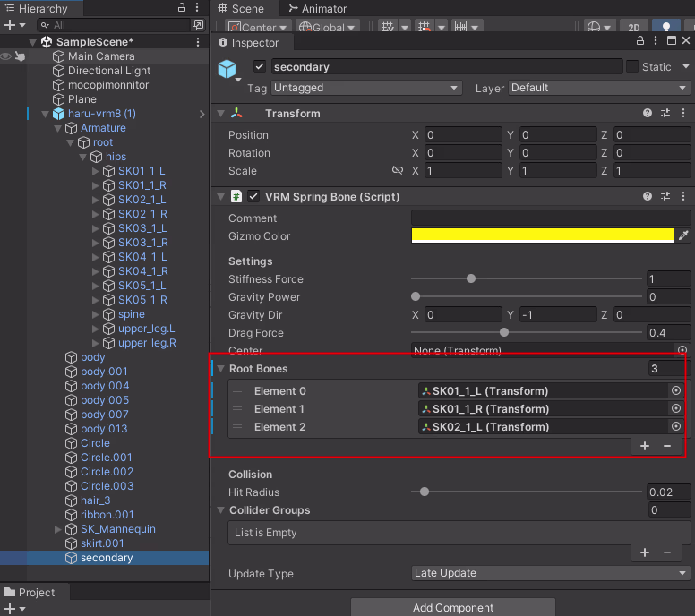Viewport: 695px width, 616px height.
Task: Toggle the Scale constrained proportions link icon
Action: [x=398, y=170]
